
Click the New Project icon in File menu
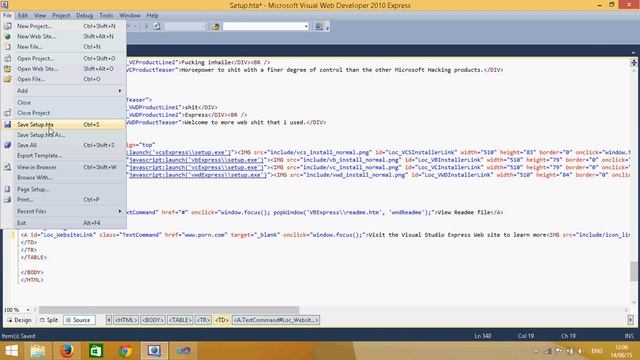click(x=7, y=26)
